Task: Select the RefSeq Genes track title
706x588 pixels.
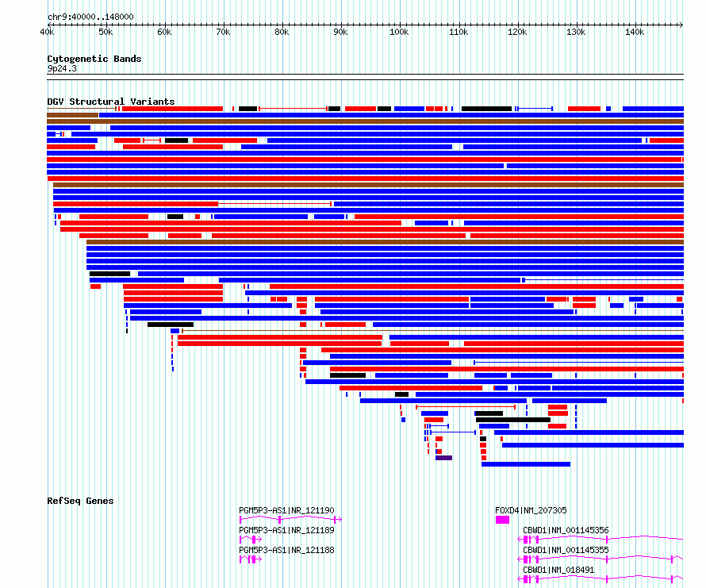Action: point(80,501)
